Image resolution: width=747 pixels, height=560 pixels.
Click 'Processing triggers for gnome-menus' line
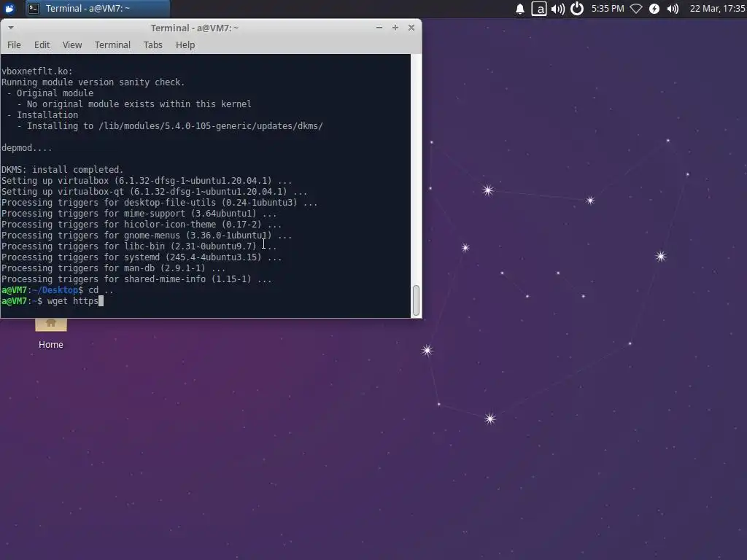(x=147, y=236)
